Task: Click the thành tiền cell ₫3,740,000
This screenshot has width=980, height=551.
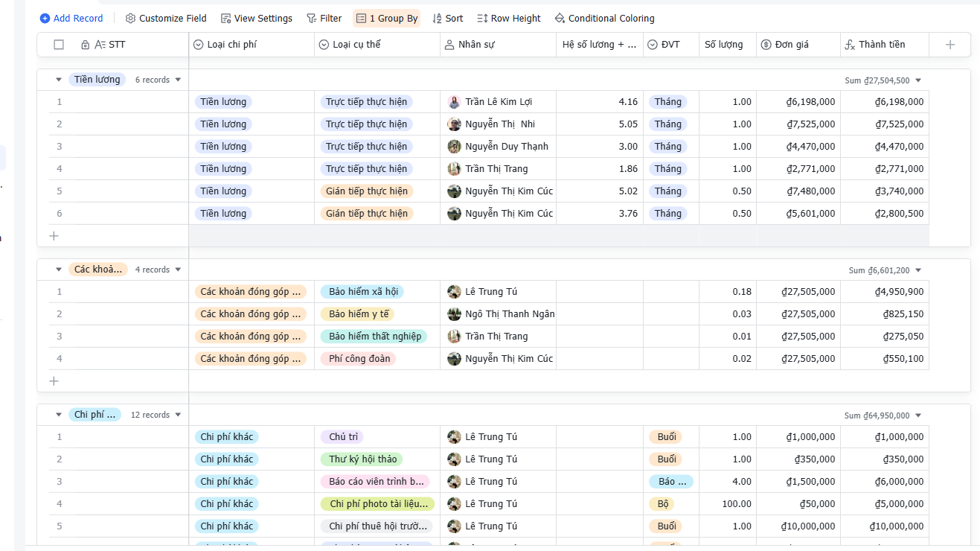Action: point(885,191)
